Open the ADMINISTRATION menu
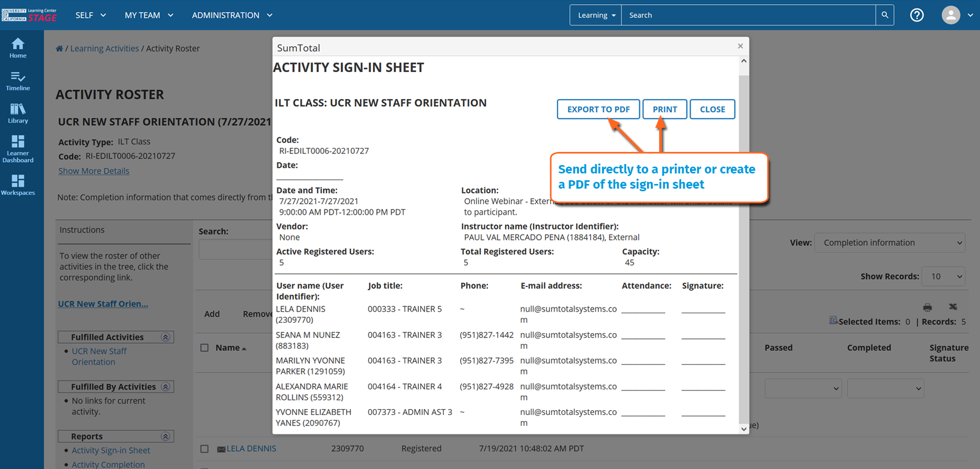 point(232,15)
